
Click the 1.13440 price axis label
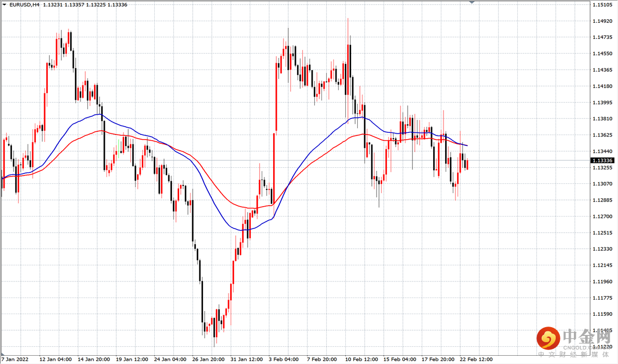click(602, 151)
